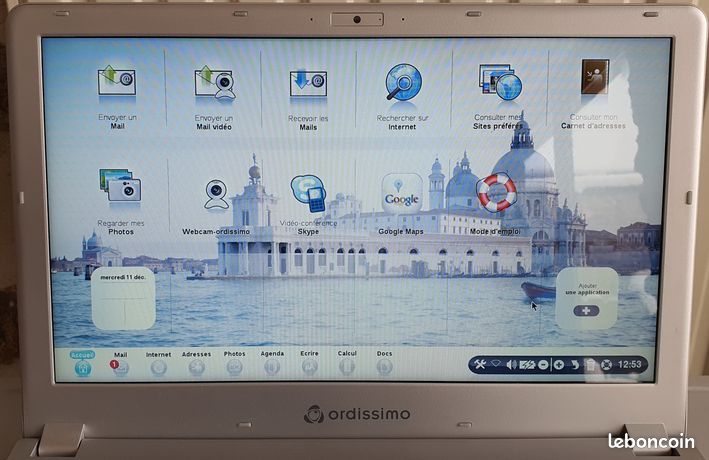709x460 pixels.
Task: Click the plus button to add an application
Action: pyautogui.click(x=586, y=311)
